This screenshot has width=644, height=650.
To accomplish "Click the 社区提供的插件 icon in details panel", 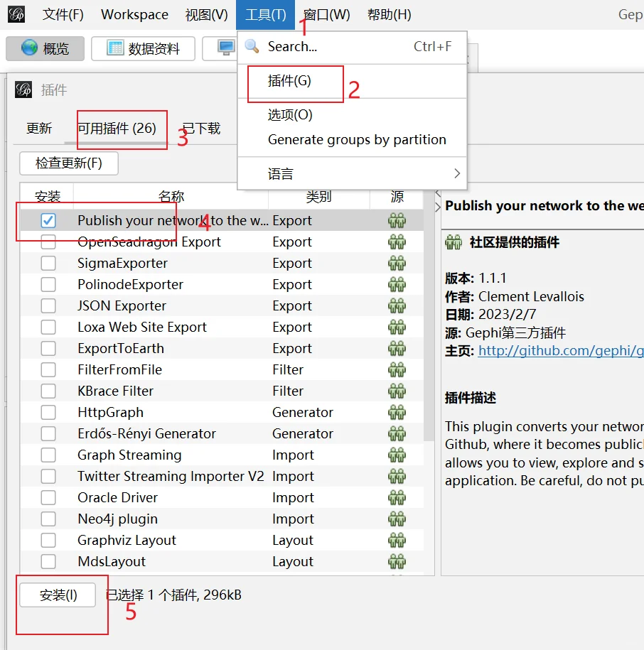I will (x=454, y=242).
